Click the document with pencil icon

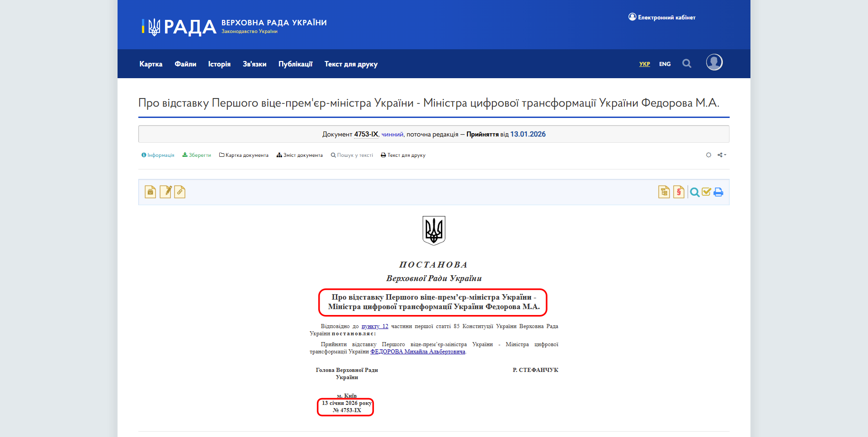point(165,192)
